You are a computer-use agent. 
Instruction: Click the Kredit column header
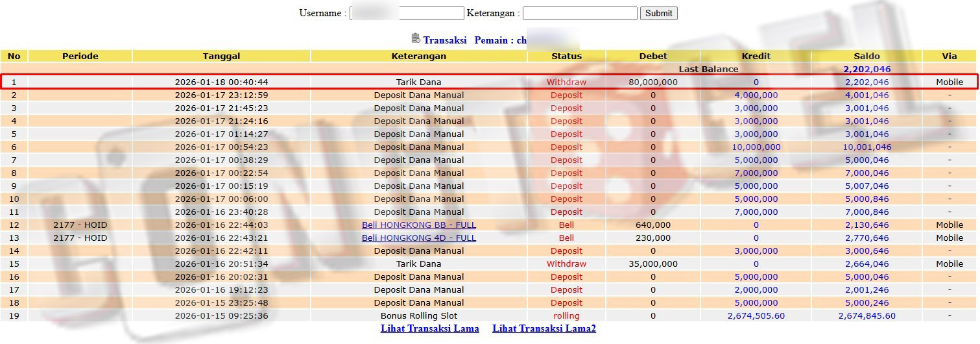point(756,56)
